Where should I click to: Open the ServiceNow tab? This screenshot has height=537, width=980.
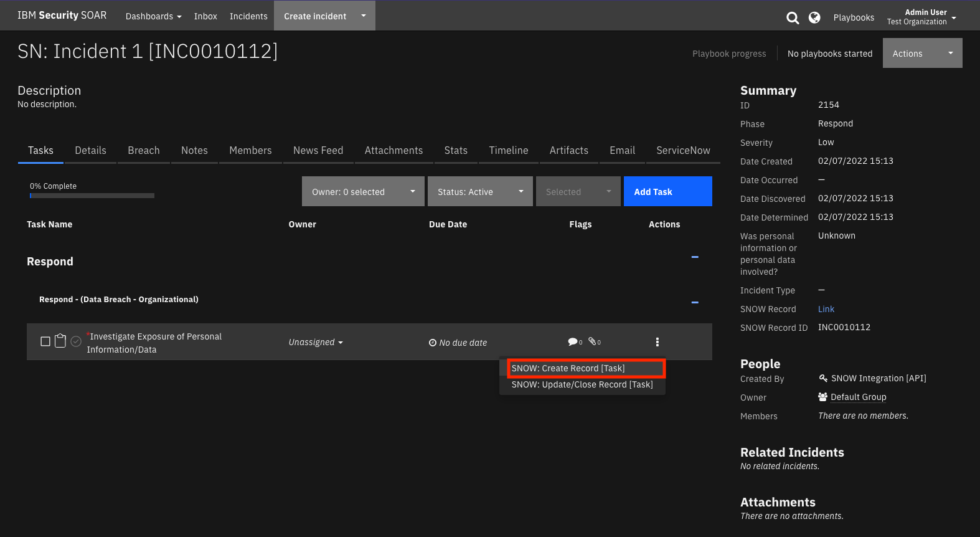pyautogui.click(x=683, y=151)
